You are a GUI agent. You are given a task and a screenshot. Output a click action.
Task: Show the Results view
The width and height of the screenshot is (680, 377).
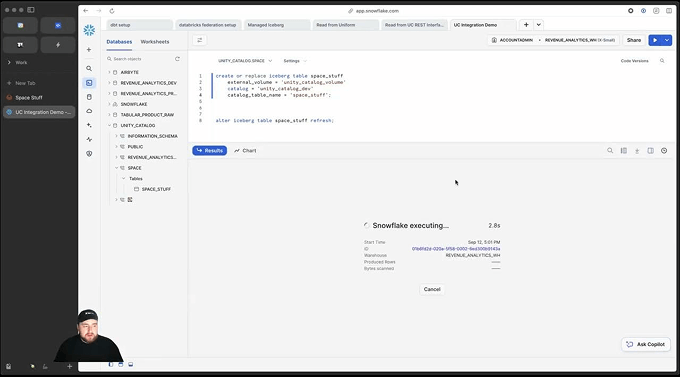(x=209, y=151)
